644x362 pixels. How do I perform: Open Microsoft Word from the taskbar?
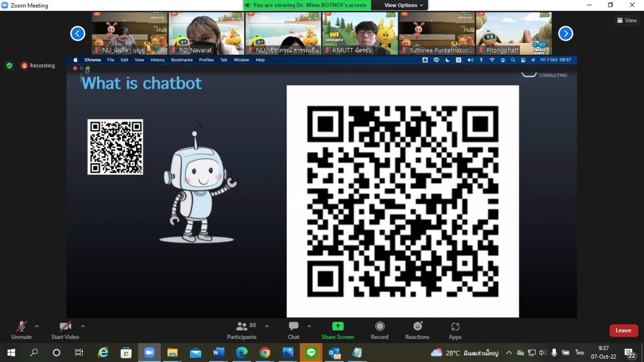pos(218,352)
